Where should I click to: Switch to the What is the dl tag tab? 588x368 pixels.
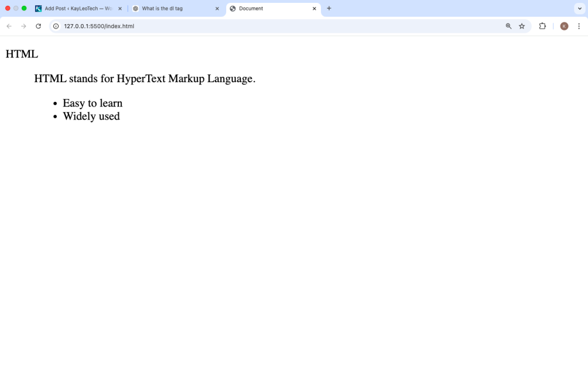[172, 9]
